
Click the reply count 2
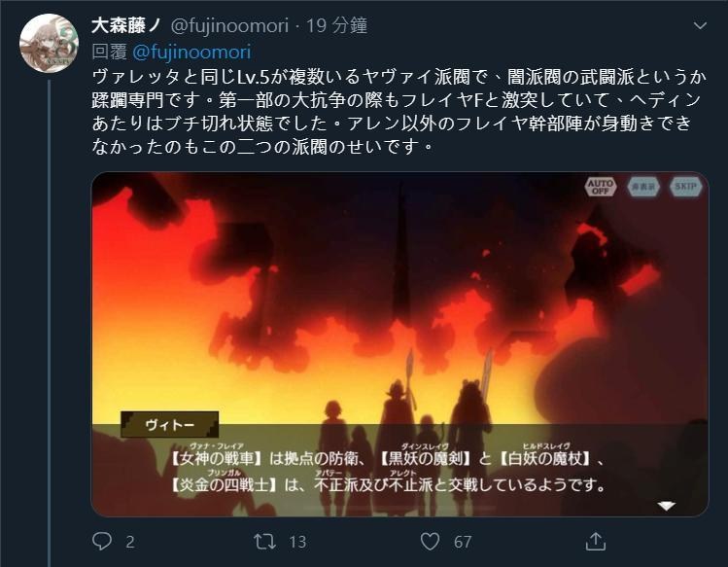tap(130, 542)
